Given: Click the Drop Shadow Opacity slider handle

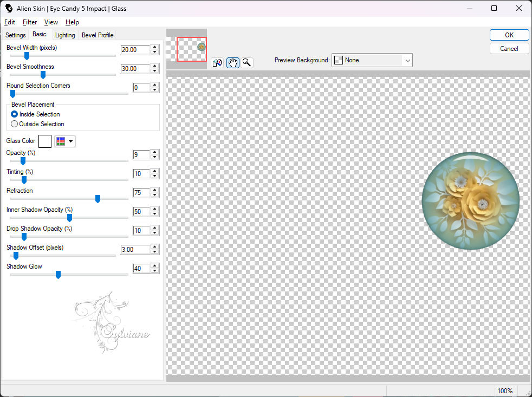Looking at the screenshot, I should (24, 237).
